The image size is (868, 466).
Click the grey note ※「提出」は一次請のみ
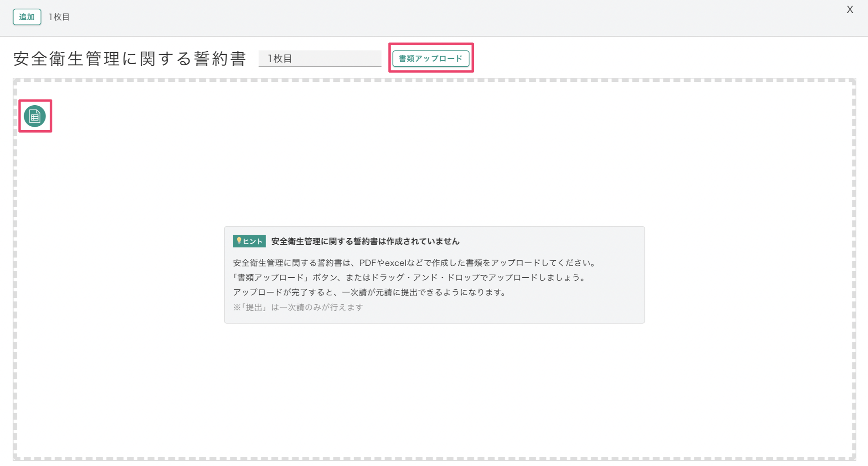pyautogui.click(x=298, y=307)
